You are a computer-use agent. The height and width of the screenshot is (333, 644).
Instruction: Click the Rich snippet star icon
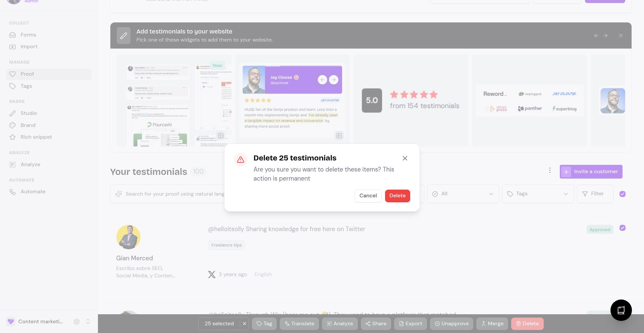click(13, 137)
